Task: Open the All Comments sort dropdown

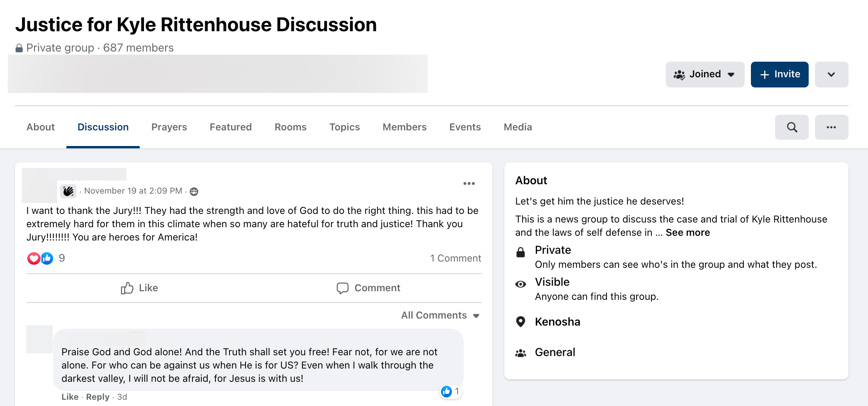Action: pos(440,315)
